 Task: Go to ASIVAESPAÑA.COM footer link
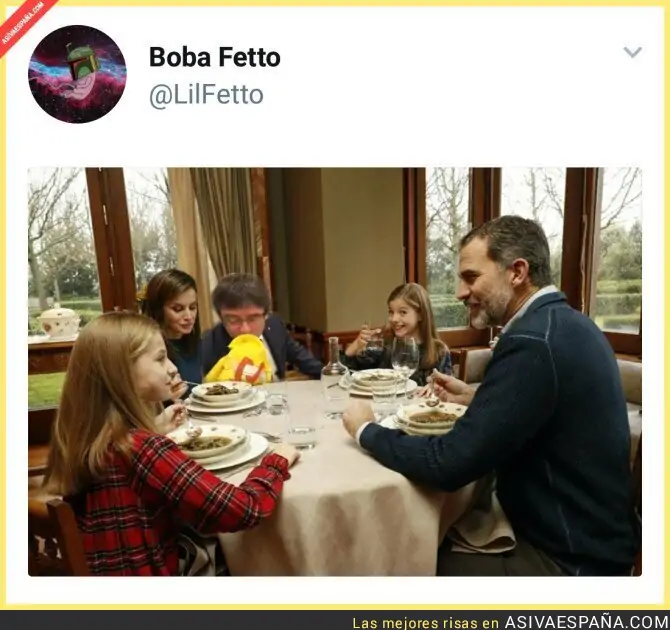[x=583, y=622]
